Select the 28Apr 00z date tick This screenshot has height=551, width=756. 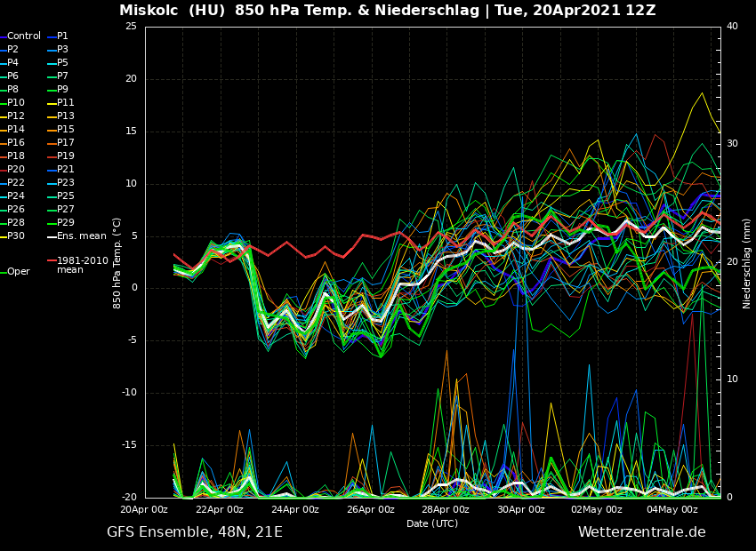(446, 509)
